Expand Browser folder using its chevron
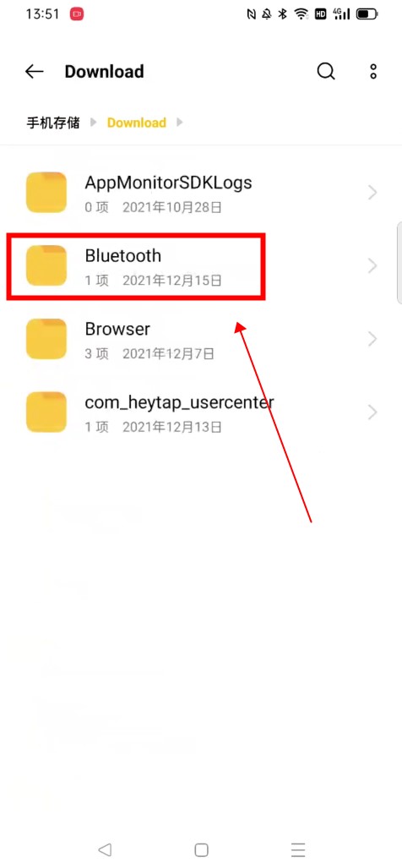Image resolution: width=402 pixels, height=868 pixels. (x=372, y=339)
